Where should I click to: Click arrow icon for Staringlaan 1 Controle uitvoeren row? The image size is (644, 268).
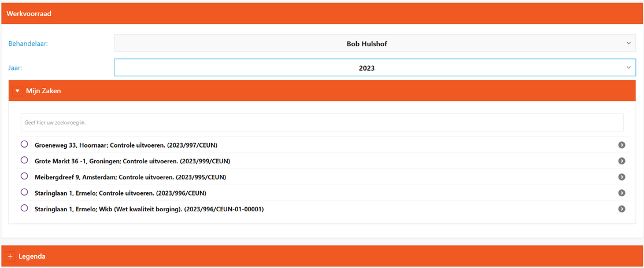pos(621,193)
